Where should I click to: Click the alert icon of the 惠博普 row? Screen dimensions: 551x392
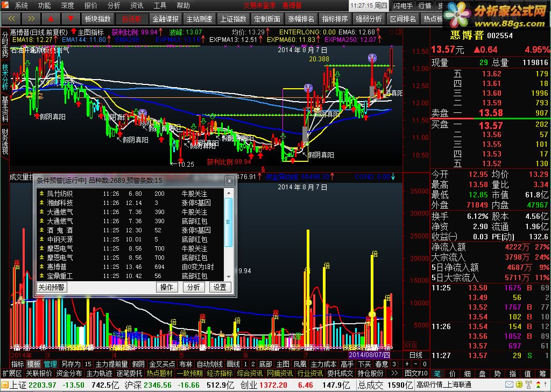point(42,267)
